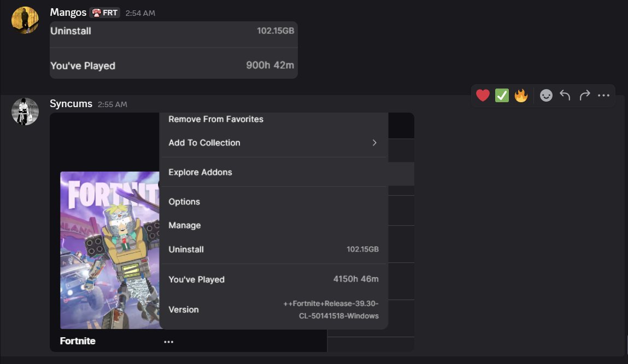Image resolution: width=628 pixels, height=364 pixels.
Task: Click the 102.15GB size in Syncums' menu
Action: 362,249
